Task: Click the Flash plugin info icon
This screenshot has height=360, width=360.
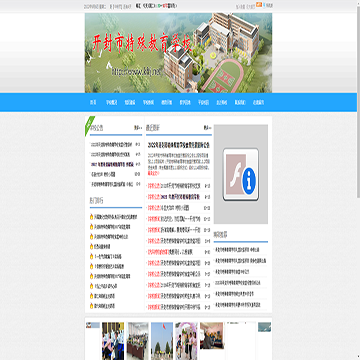Action: tap(241, 174)
